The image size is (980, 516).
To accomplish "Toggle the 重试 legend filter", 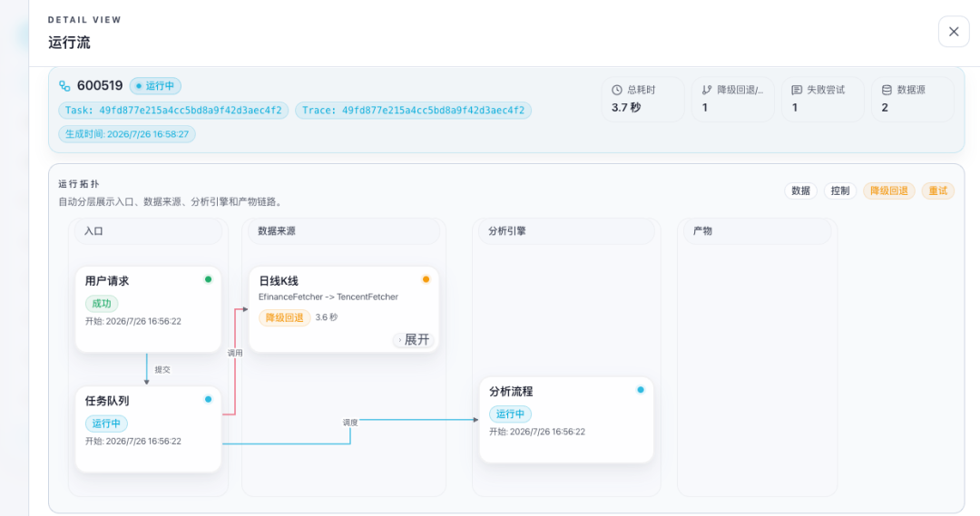I will (937, 190).
